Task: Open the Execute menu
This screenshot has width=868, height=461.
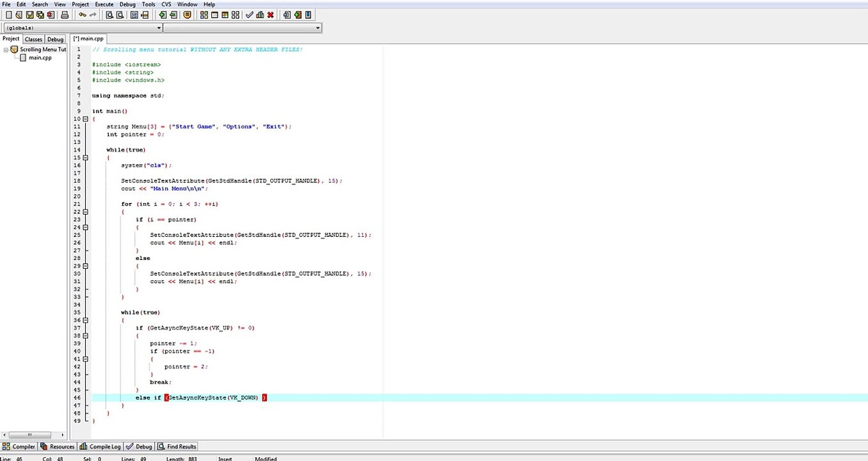Action: click(x=104, y=4)
